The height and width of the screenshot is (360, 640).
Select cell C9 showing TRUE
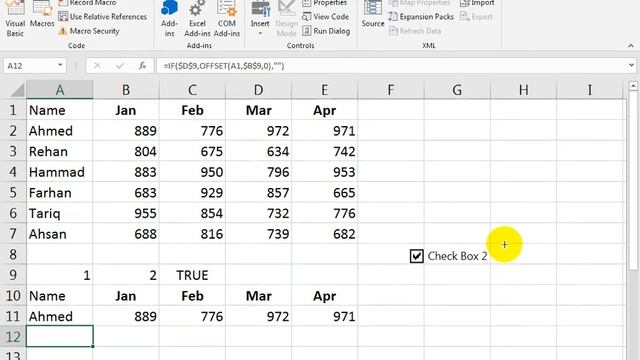click(192, 275)
